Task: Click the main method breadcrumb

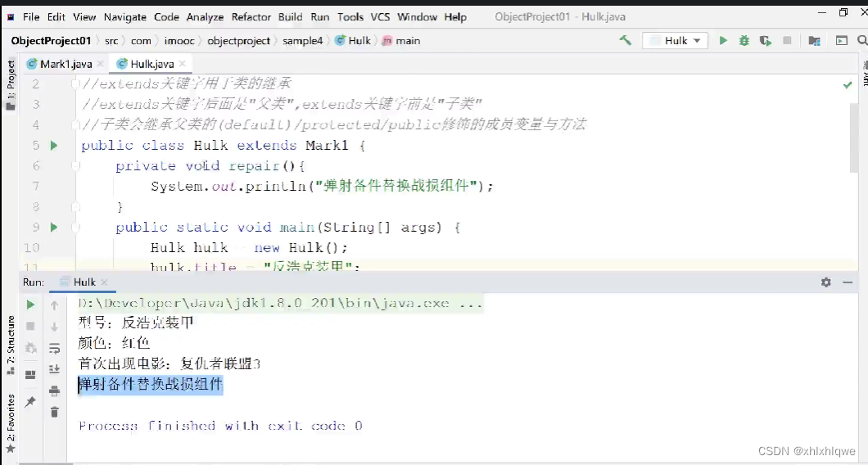Action: (x=402, y=40)
